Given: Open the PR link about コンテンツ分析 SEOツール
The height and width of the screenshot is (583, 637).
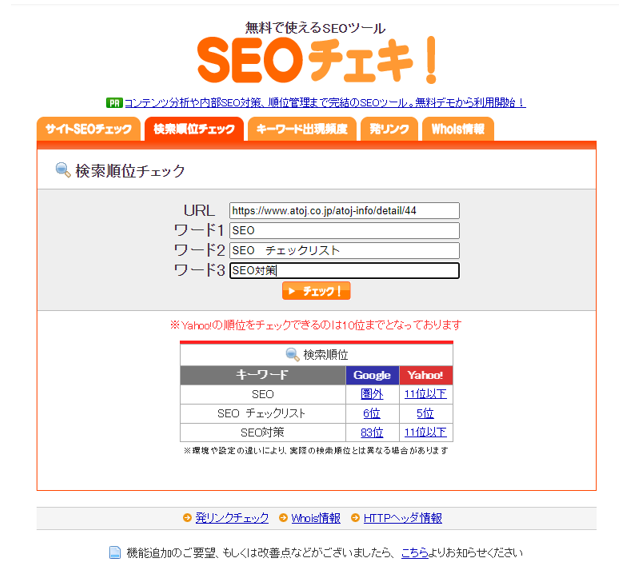Looking at the screenshot, I should pyautogui.click(x=325, y=103).
